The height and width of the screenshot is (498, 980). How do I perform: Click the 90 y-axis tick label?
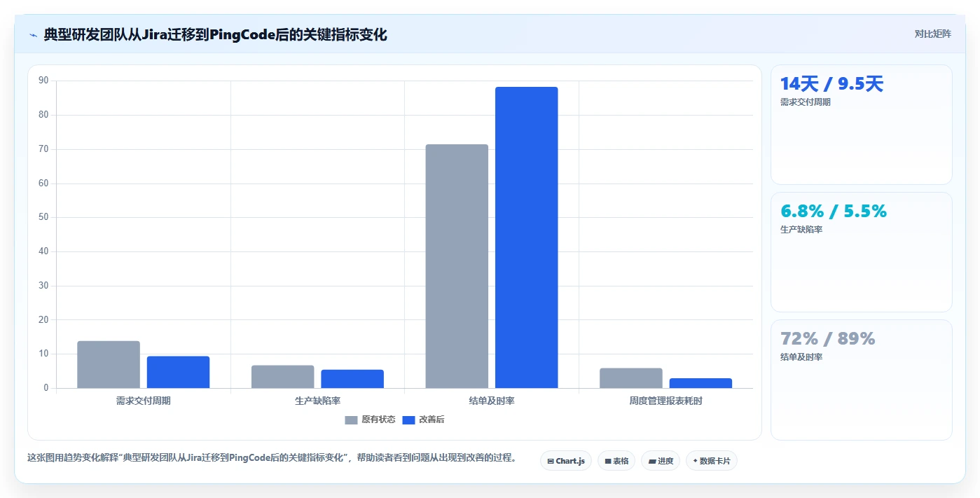43,81
